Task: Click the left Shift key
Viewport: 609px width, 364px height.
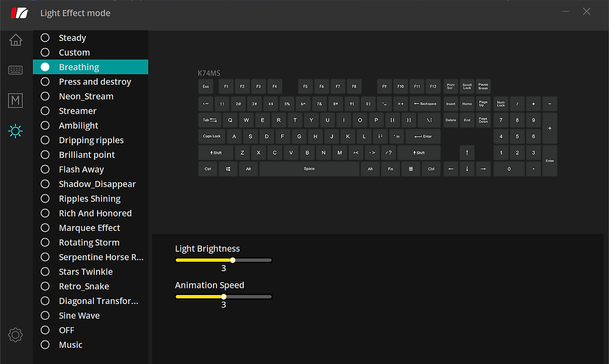Action: point(216,153)
